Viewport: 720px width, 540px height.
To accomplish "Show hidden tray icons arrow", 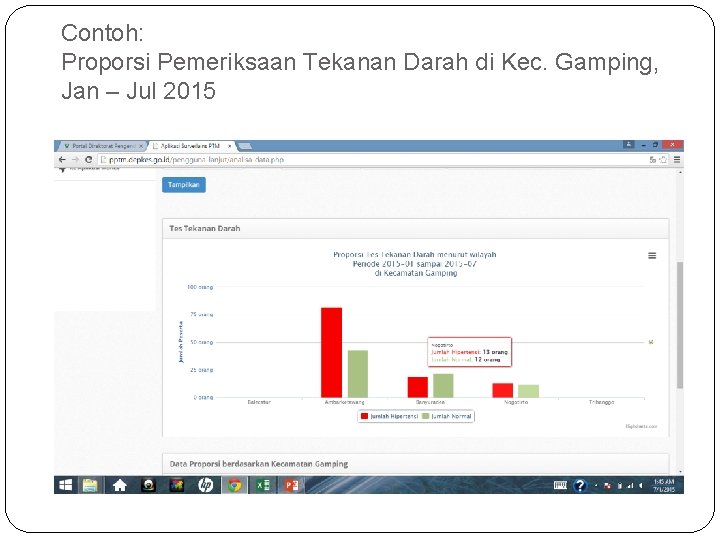I will click(x=596, y=486).
